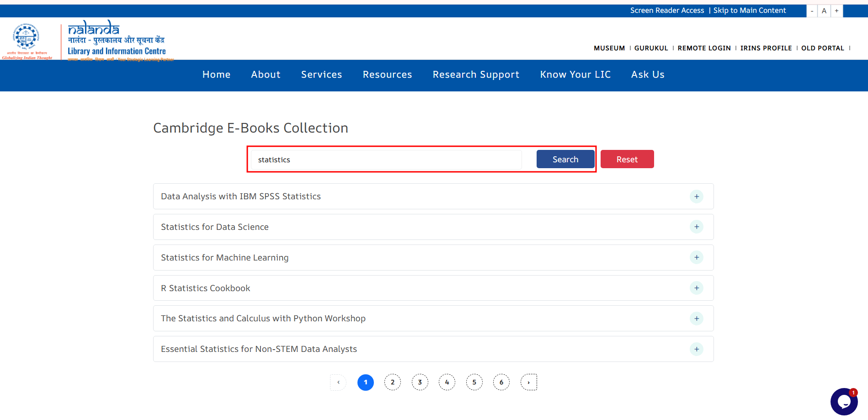Follow the Skip to Main Content link
The width and height of the screenshot is (868, 420).
coord(750,11)
